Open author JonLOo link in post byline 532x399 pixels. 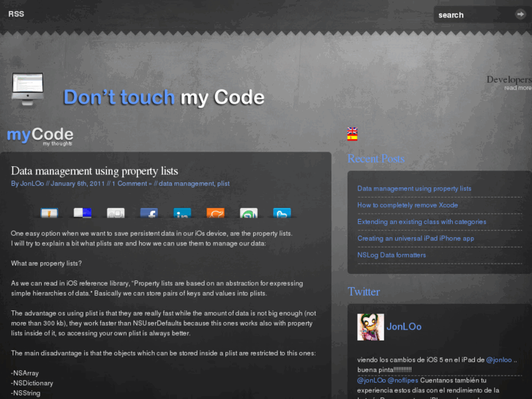coord(32,184)
